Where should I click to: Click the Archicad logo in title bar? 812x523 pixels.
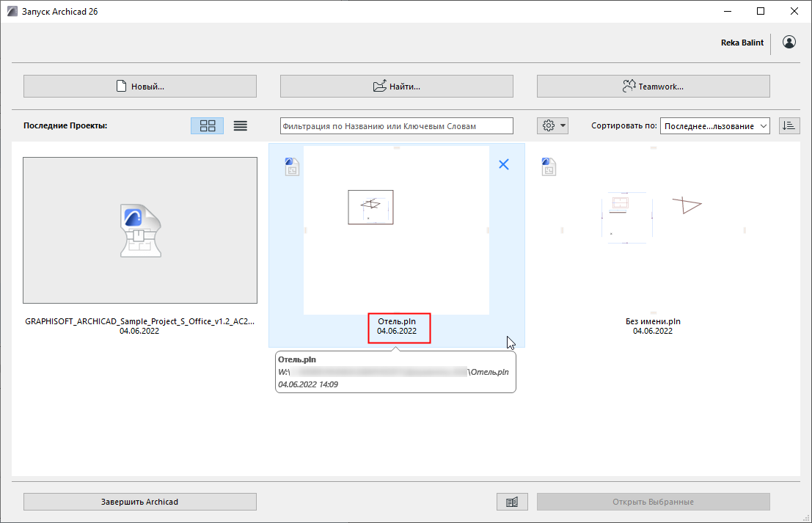[x=12, y=12]
